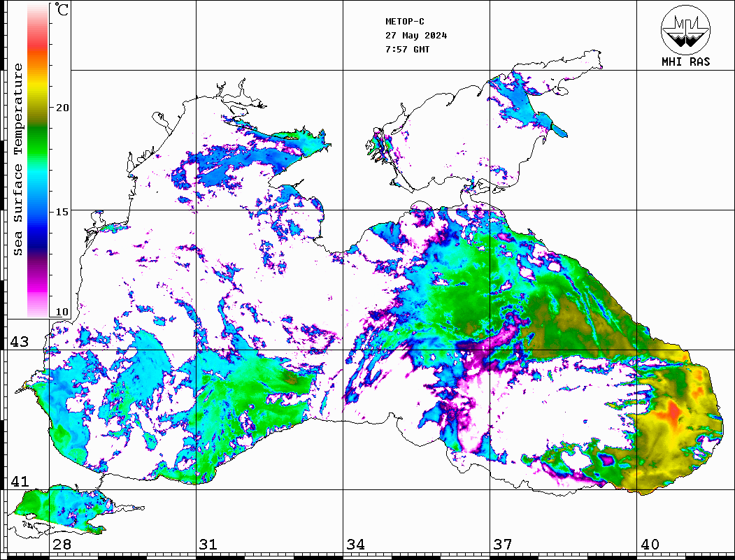Click the '10' mark on temperature scale
Image resolution: width=735 pixels, height=560 pixels.
[x=62, y=312]
